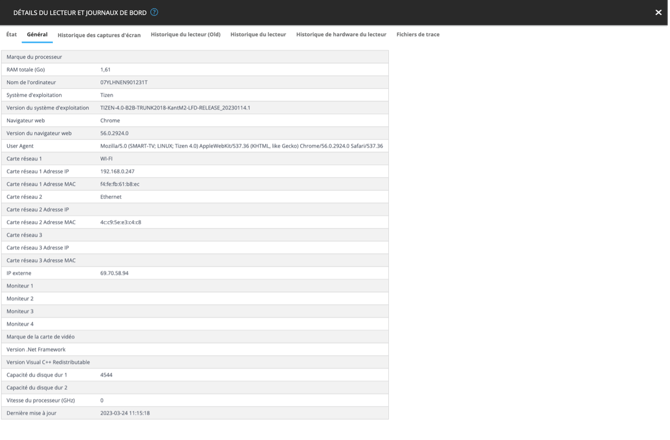Click the Moniteur 3 row label
670x440 pixels.
20,311
